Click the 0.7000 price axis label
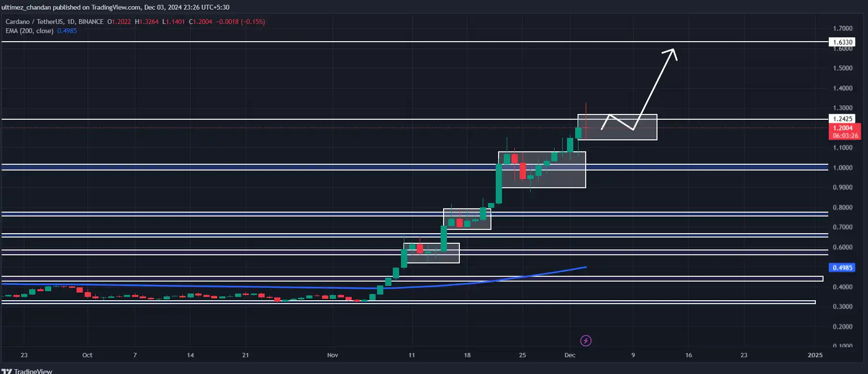 click(x=843, y=227)
